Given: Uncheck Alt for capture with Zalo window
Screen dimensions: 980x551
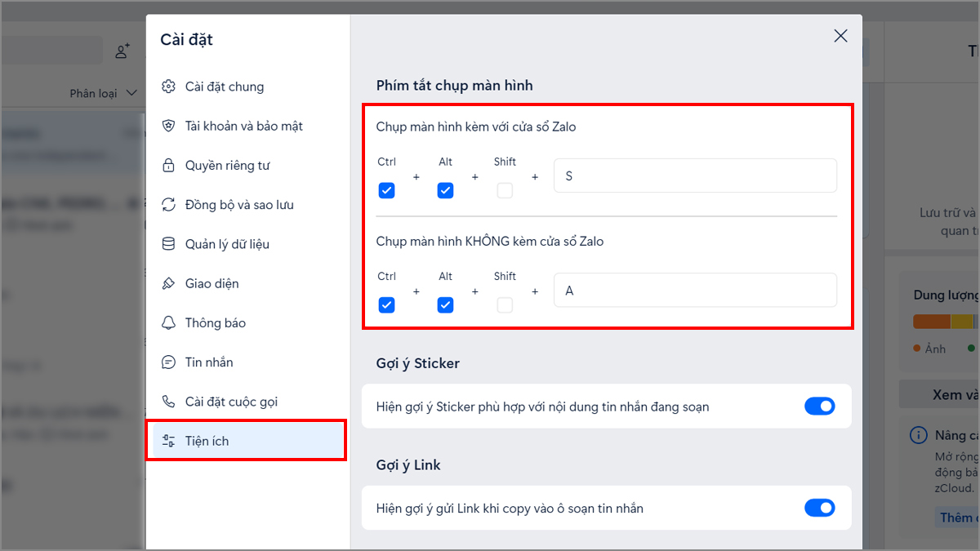Looking at the screenshot, I should point(445,190).
